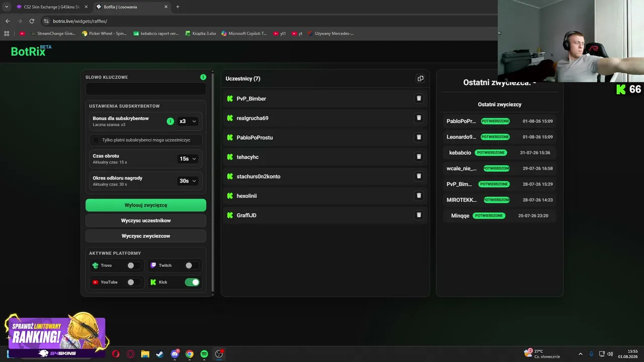Open Picker Wheel bookmark

tap(104, 34)
